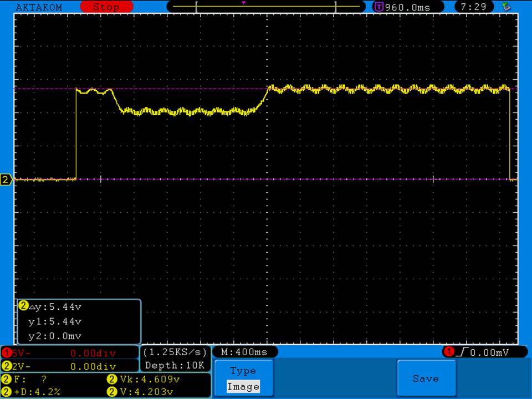This screenshot has width=532, height=399.
Task: Click the +D:4.2% duty cycle measurement
Action: point(36,392)
